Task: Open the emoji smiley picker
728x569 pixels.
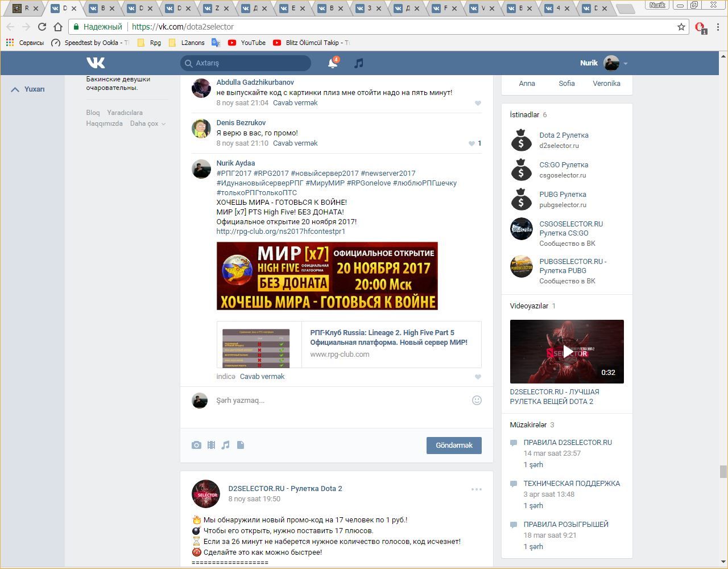Action: click(477, 400)
